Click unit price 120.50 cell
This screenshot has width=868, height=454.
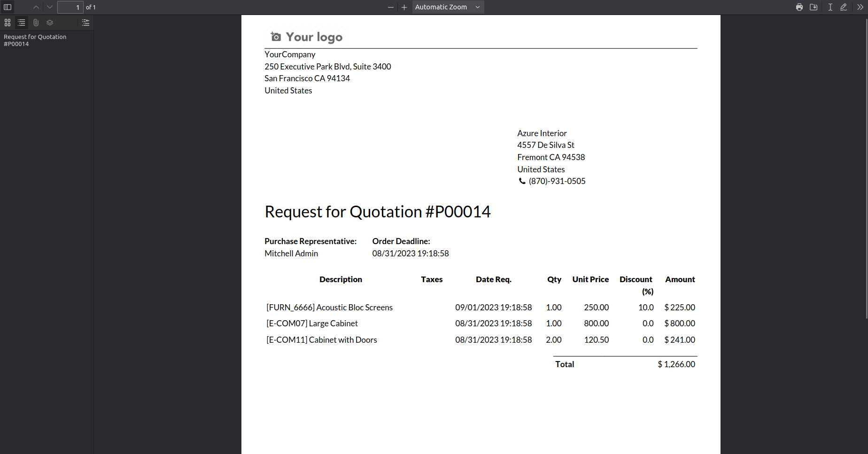(597, 340)
